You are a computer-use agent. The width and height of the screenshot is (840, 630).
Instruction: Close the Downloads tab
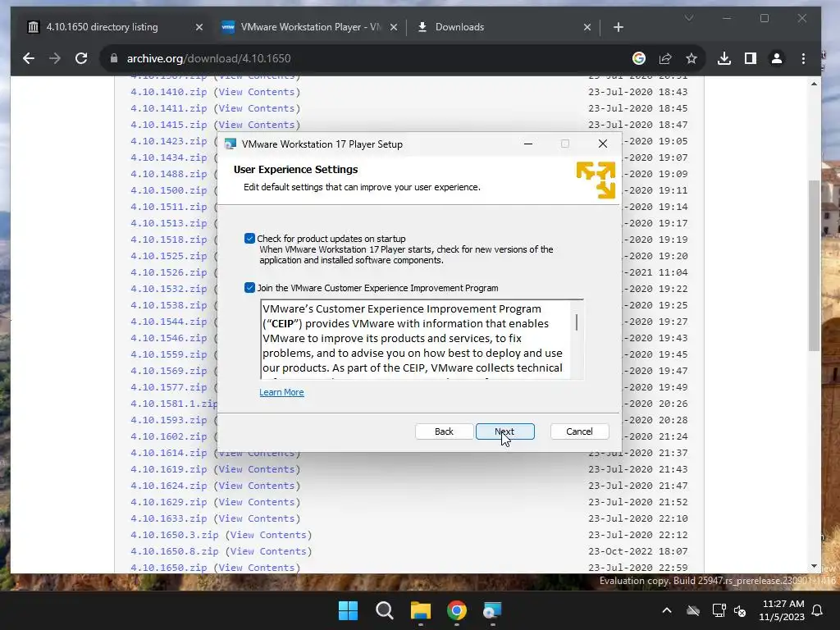click(x=587, y=27)
